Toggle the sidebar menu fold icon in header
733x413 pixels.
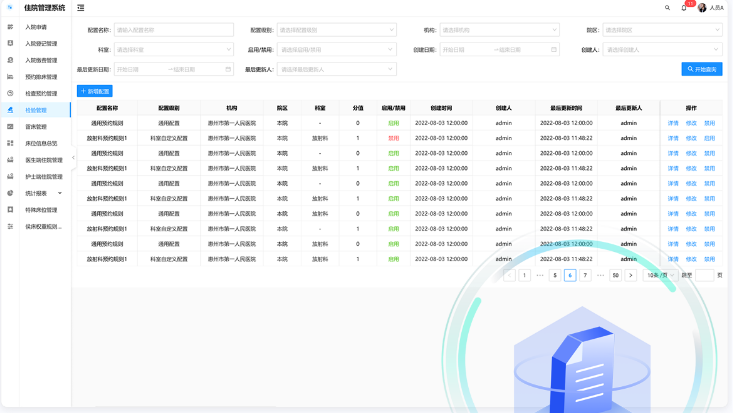(81, 7)
